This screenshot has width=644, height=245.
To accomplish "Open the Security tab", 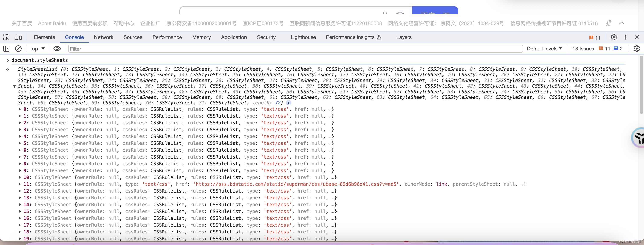I will click(x=266, y=37).
